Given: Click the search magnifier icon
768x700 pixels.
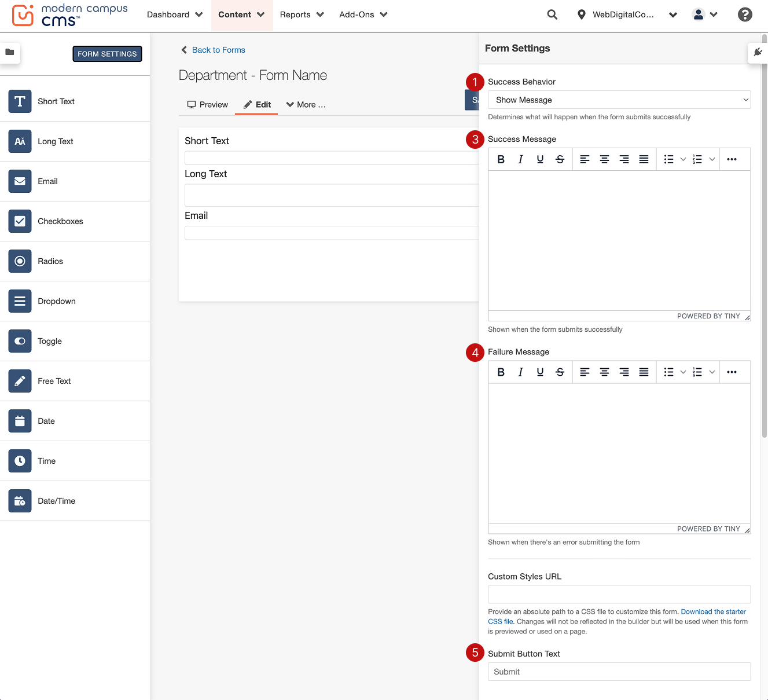Looking at the screenshot, I should pos(552,14).
